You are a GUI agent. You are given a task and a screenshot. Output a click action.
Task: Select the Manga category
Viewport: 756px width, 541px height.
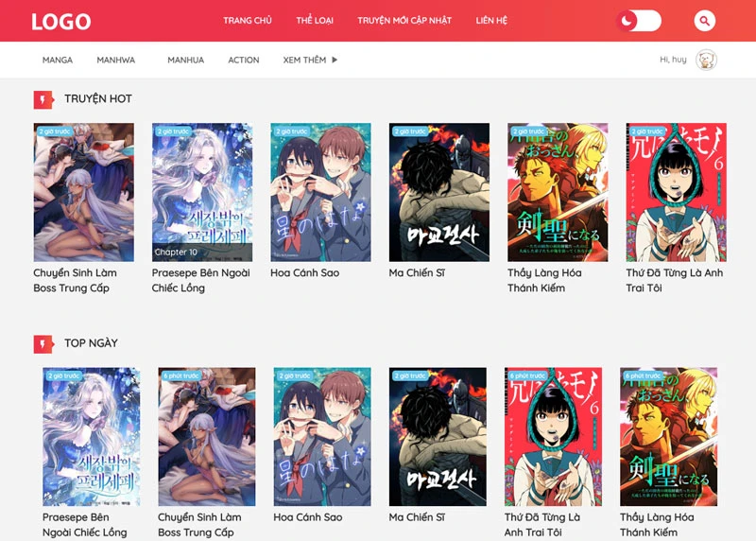(58, 60)
